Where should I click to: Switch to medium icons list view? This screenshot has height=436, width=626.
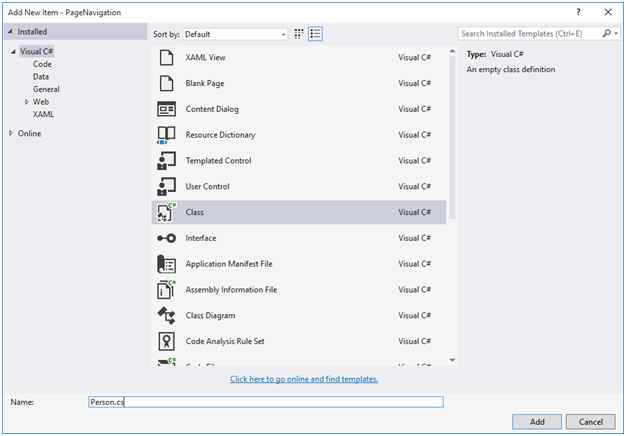315,34
